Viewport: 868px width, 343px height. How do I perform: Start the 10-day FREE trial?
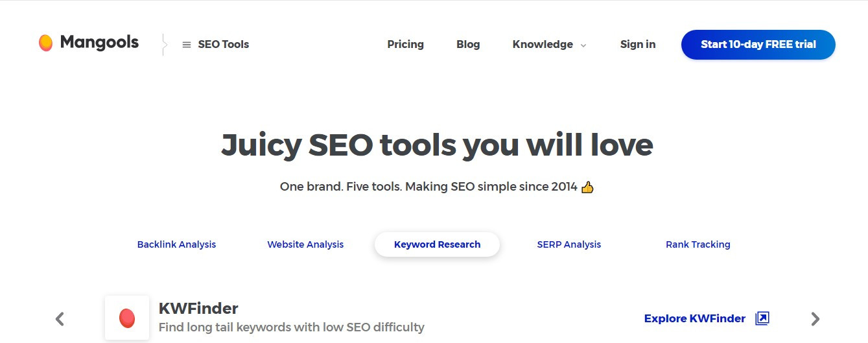[x=758, y=45]
